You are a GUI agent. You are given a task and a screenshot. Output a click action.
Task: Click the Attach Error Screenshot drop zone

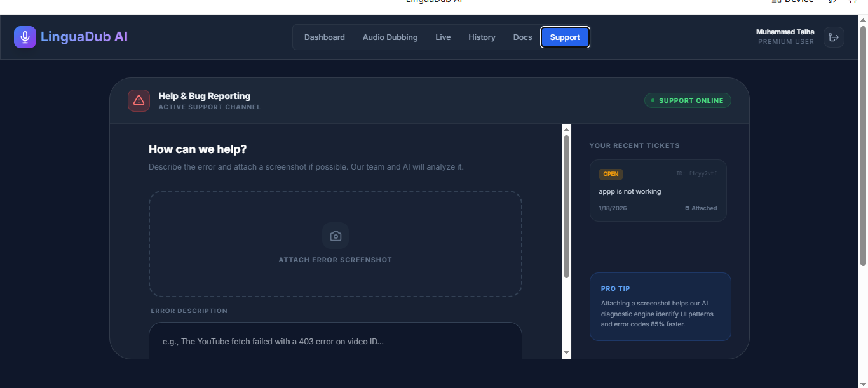[336, 244]
